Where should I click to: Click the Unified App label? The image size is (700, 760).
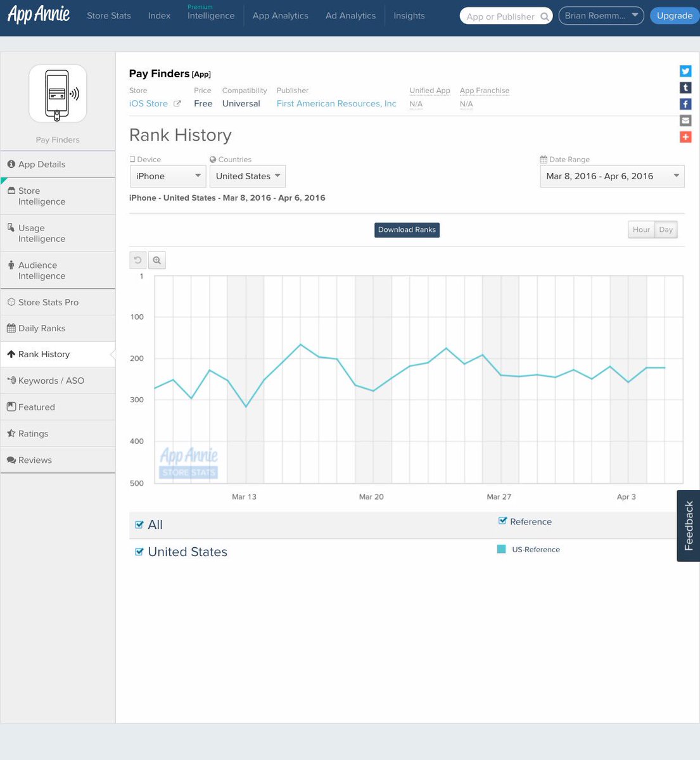point(430,91)
